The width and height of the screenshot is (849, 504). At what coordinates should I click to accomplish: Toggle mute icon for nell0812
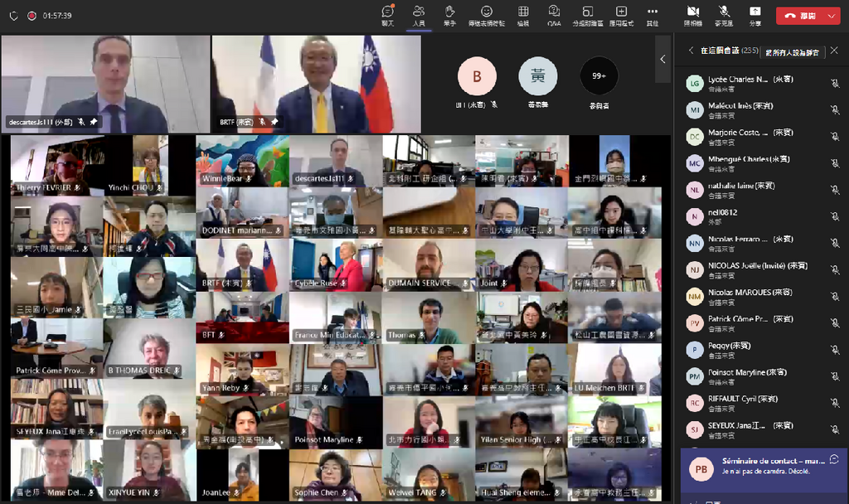coord(834,217)
